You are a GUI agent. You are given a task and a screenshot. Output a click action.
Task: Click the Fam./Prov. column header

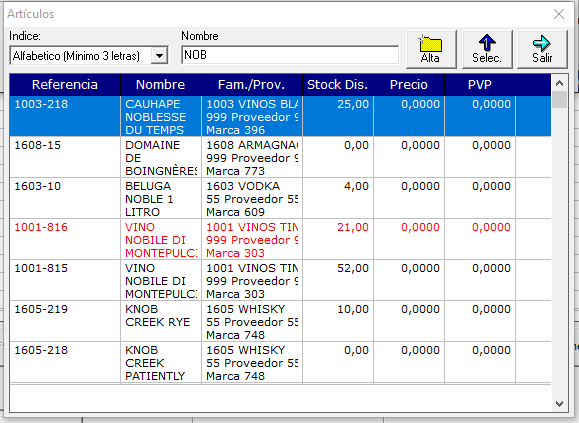[251, 85]
